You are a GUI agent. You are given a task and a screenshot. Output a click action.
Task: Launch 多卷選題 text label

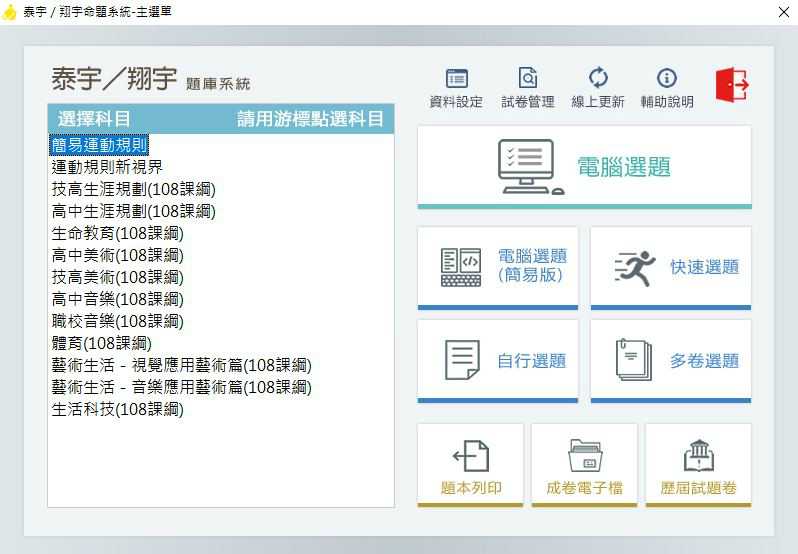704,361
